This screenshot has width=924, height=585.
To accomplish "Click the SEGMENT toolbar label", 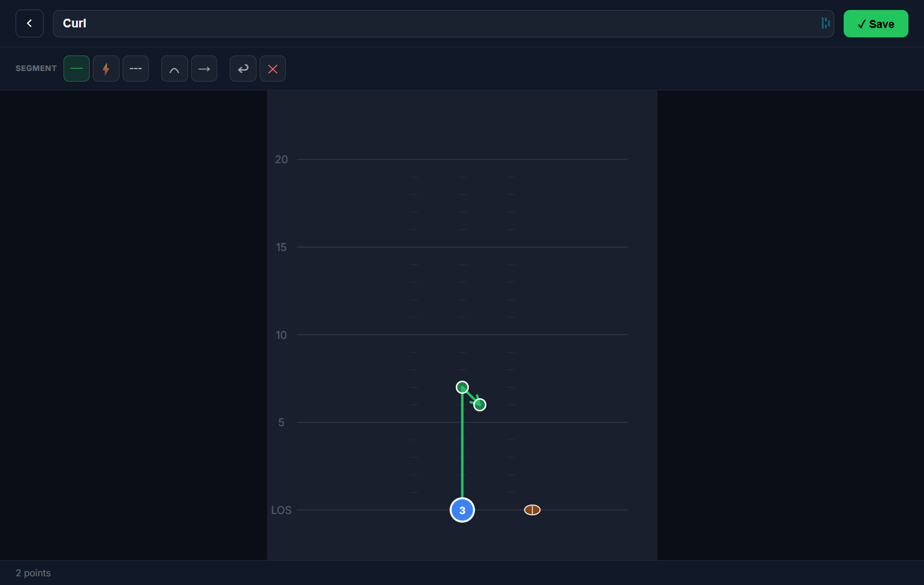I will [x=36, y=69].
